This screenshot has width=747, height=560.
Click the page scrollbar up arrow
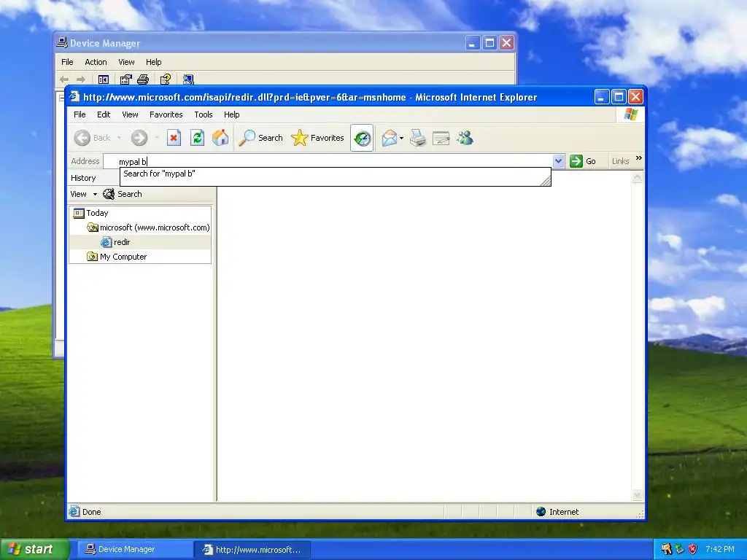point(637,178)
